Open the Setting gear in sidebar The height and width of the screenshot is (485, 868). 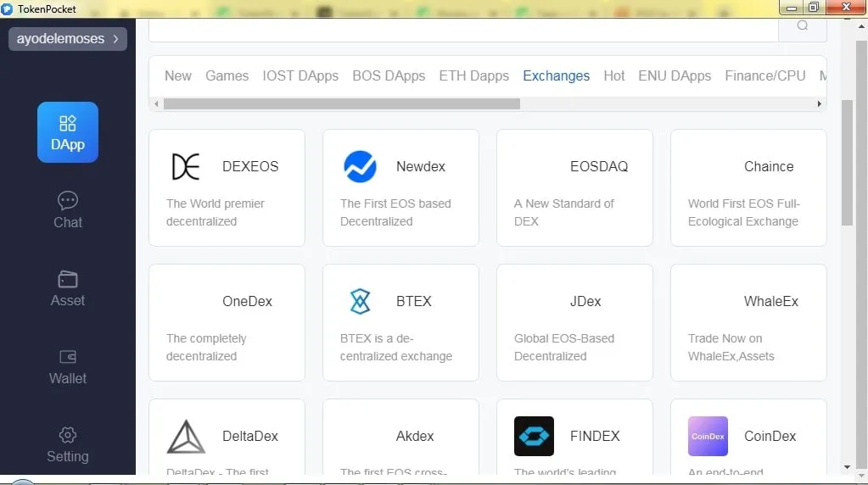(x=68, y=435)
